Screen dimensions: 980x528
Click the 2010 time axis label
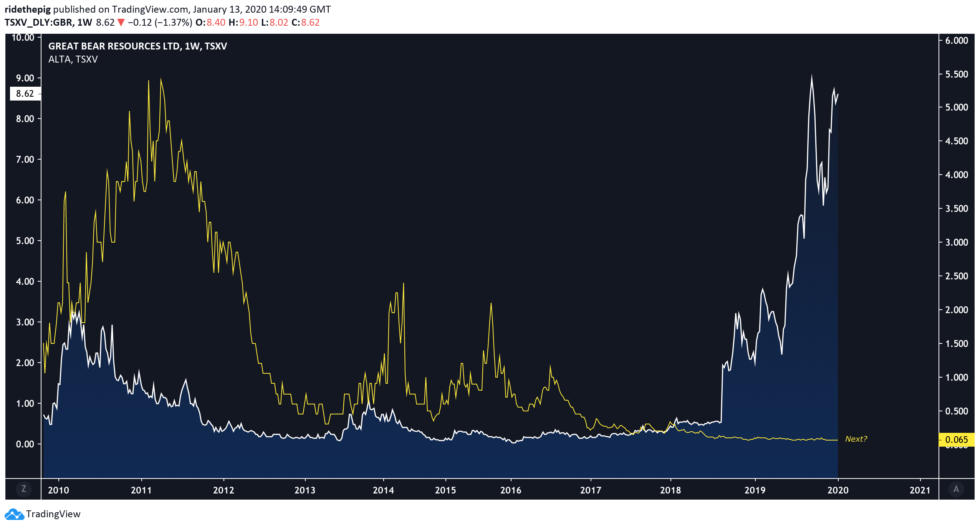point(58,490)
